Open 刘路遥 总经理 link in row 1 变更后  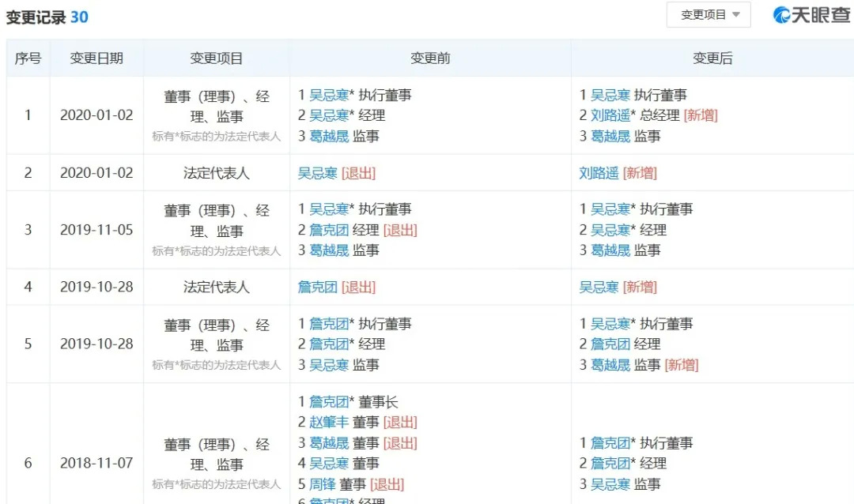(610, 115)
